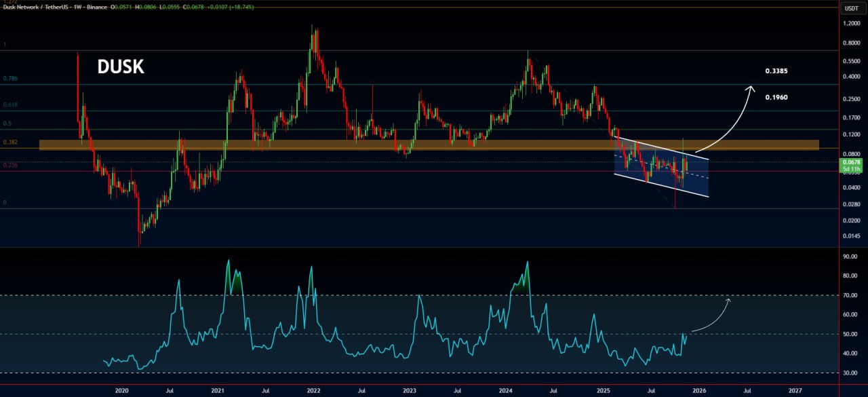Select the white DUSK text label
The width and height of the screenshot is (868, 397).
[120, 67]
